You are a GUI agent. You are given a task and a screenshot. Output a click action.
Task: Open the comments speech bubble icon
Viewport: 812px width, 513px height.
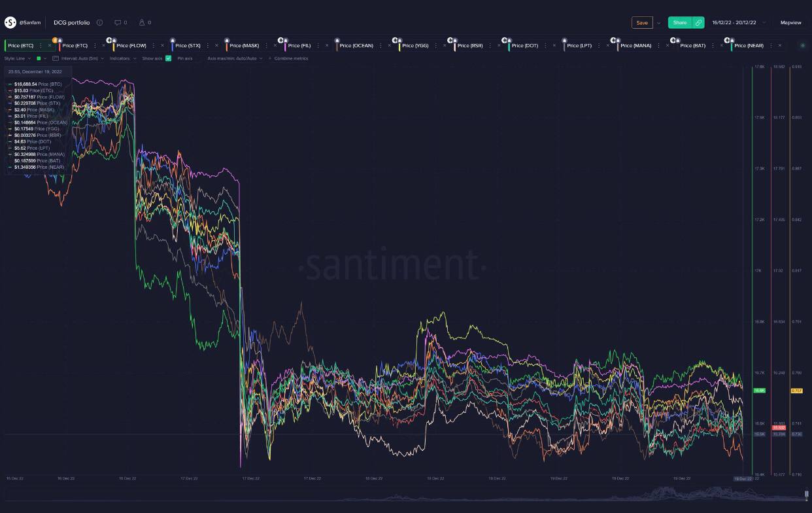(x=118, y=23)
